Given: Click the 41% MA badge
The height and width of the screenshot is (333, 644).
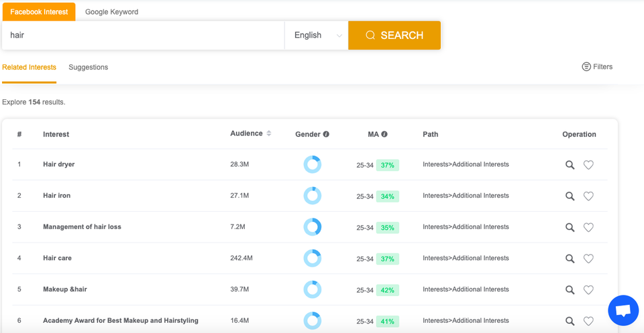Looking at the screenshot, I should [x=387, y=321].
